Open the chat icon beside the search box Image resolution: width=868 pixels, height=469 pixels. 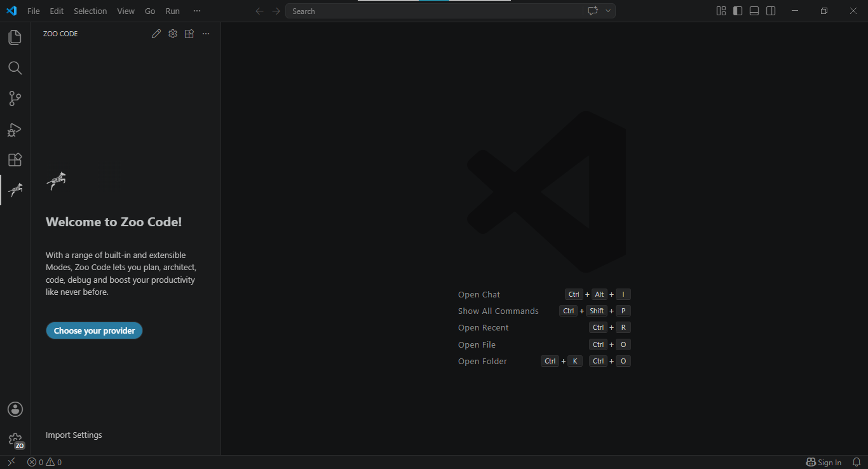(593, 11)
